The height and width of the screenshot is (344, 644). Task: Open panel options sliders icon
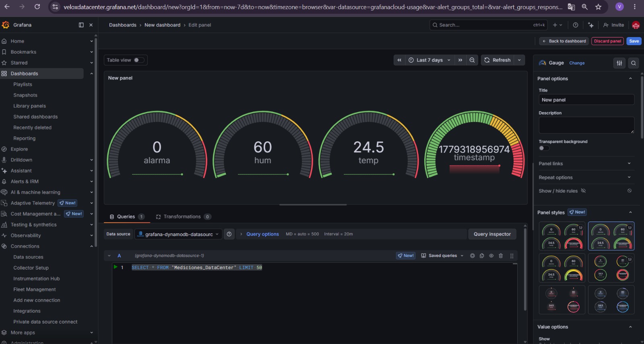coord(619,63)
